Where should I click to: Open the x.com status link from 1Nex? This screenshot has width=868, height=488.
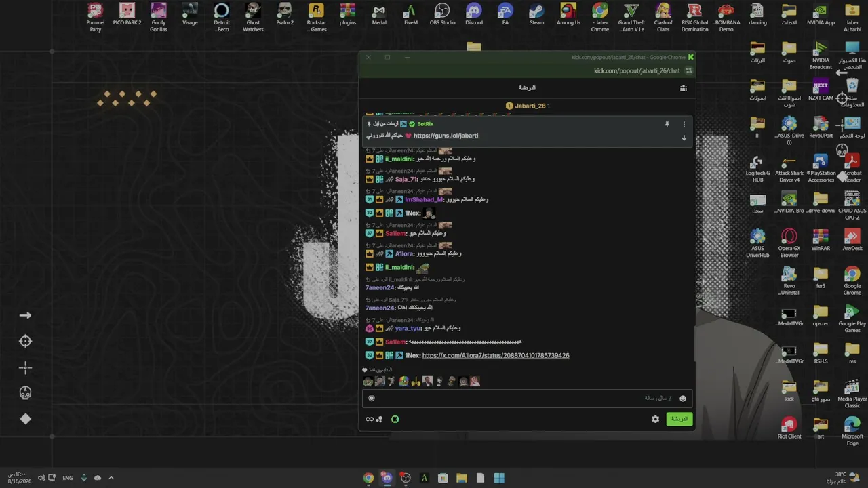[496, 355]
